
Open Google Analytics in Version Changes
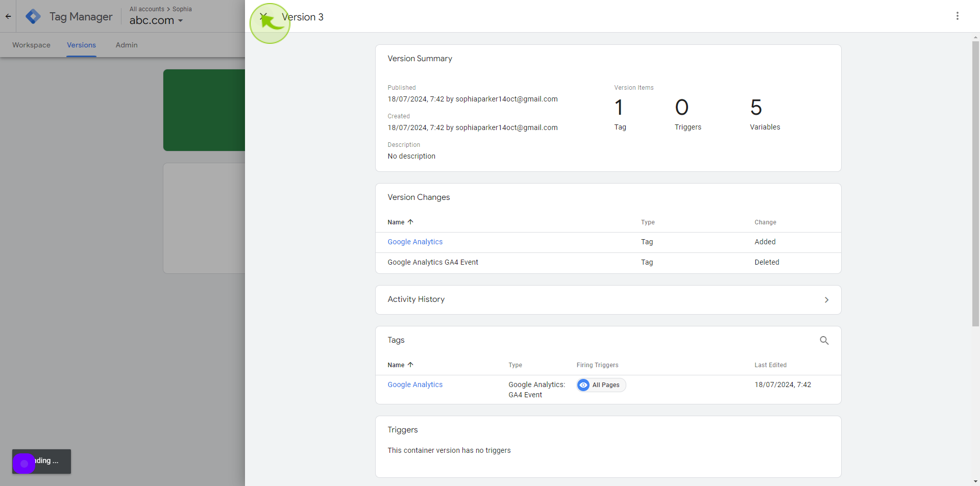tap(415, 242)
